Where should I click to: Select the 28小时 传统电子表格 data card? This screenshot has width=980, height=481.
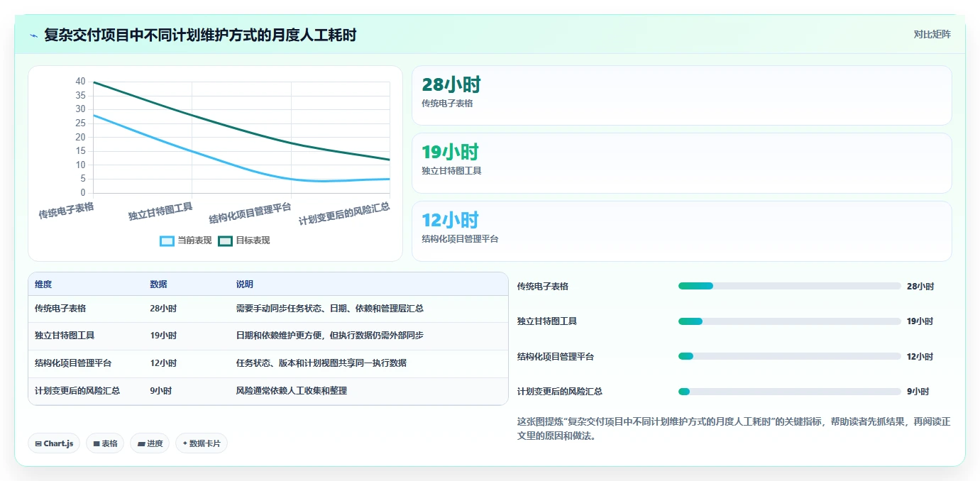(681, 96)
